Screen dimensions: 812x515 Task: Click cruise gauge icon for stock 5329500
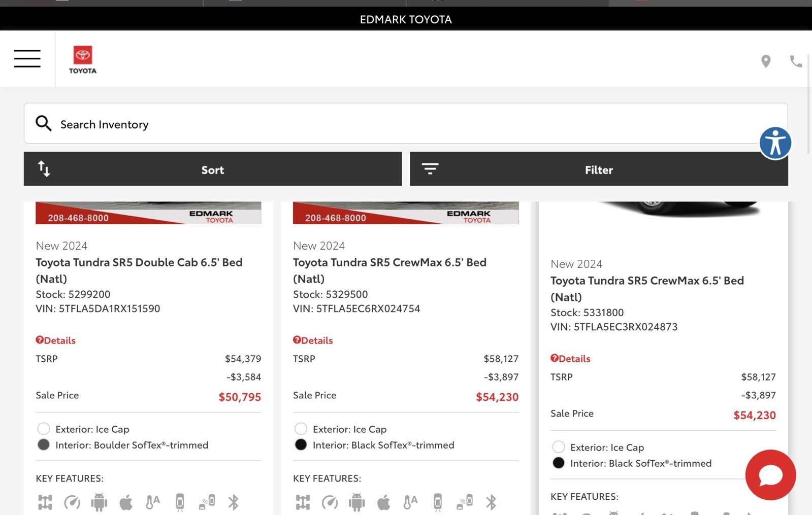[x=330, y=502]
